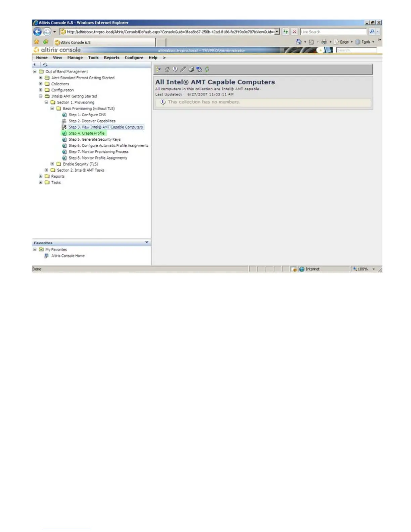The image size is (411, 532).
Task: Open the address bar dropdown arrow
Action: (x=277, y=32)
